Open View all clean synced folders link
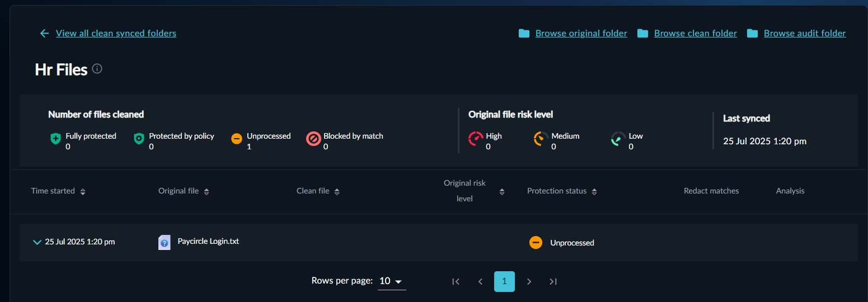This screenshot has height=302, width=868. (116, 34)
